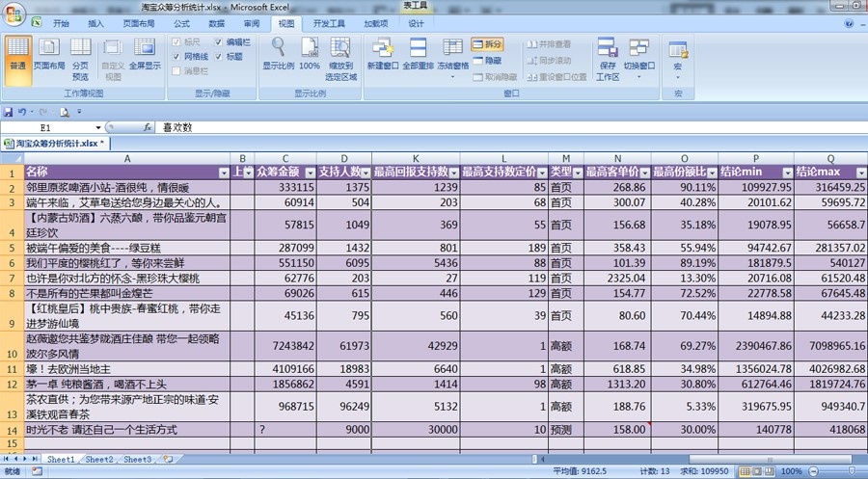
Task: Open the 加载项 Add-ins ribbon tab
Action: 376,23
